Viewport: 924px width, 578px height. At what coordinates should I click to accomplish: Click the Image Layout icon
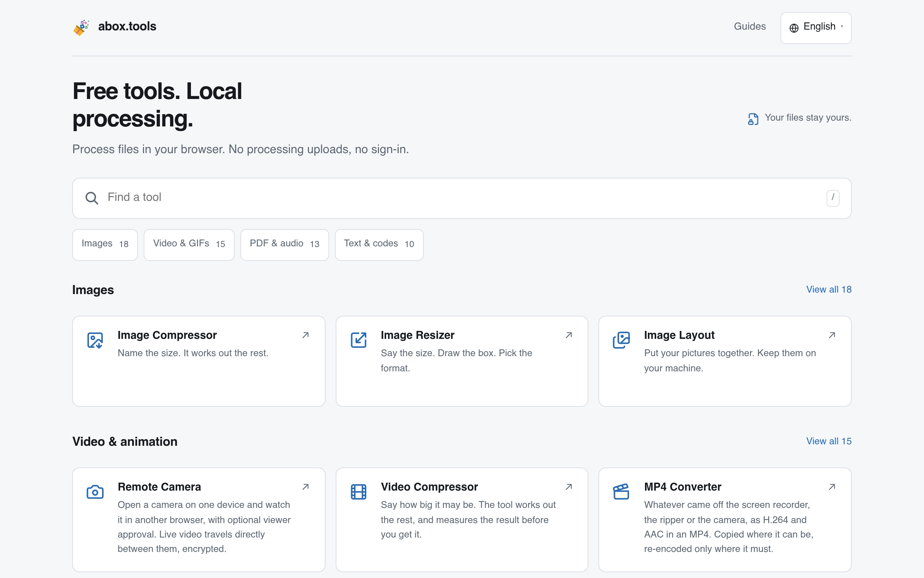click(x=622, y=340)
